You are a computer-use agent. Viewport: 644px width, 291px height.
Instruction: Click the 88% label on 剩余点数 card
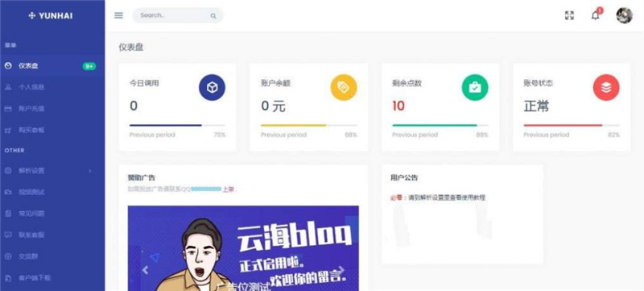482,135
